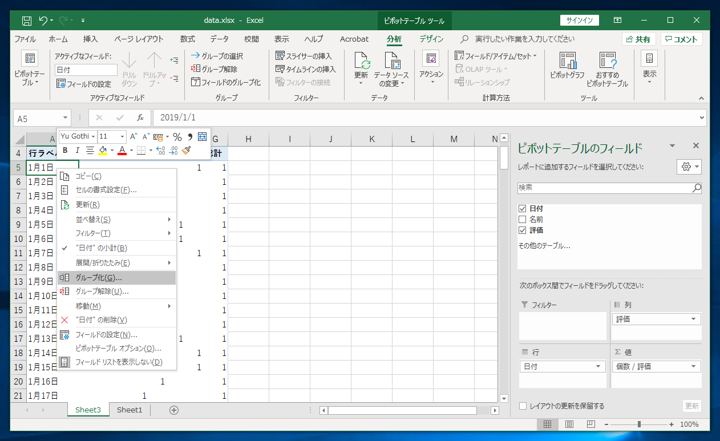This screenshot has width=720, height=441.
Task: Toggle the 日付 subtotal context menu item
Action: [117, 248]
